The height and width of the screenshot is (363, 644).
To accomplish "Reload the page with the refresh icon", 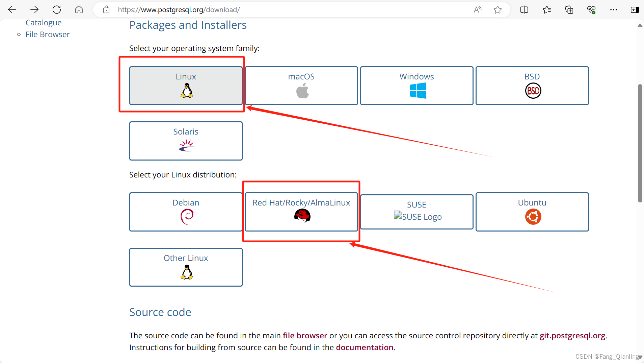I will coord(57,9).
